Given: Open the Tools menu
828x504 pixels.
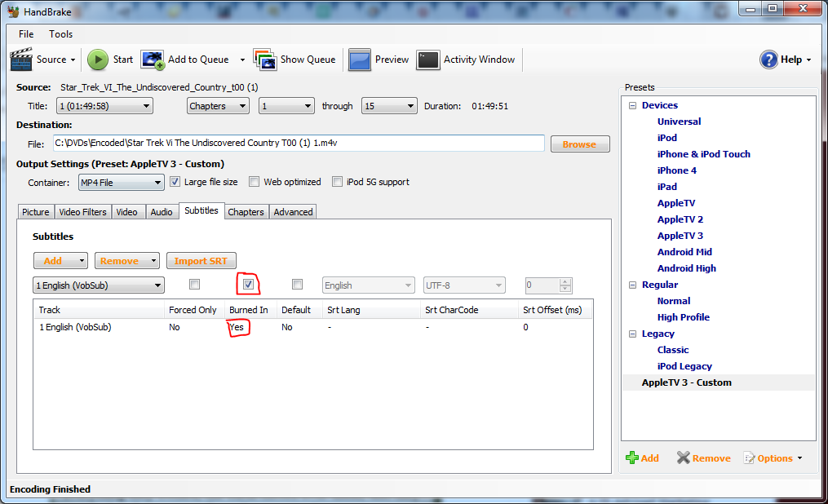Looking at the screenshot, I should 60,33.
